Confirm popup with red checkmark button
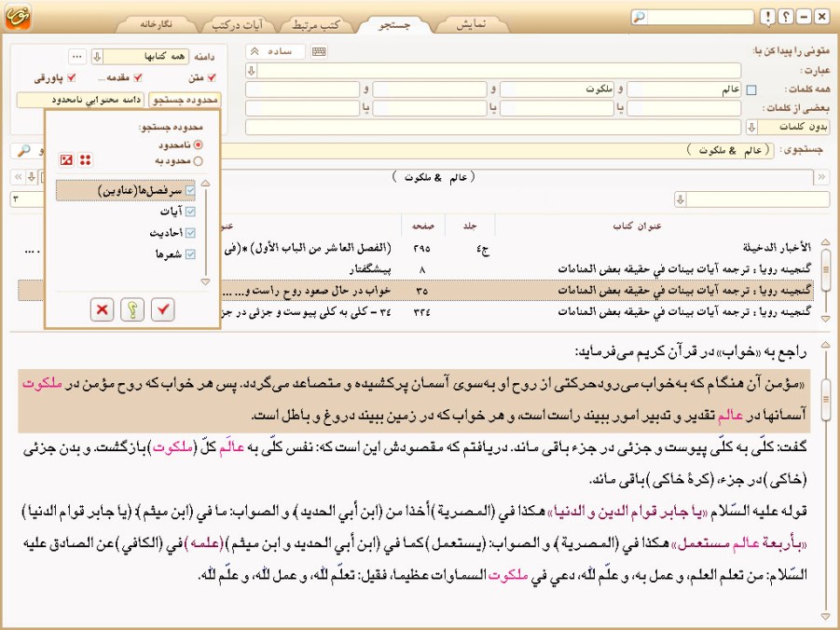840x630 pixels. pyautogui.click(x=163, y=309)
